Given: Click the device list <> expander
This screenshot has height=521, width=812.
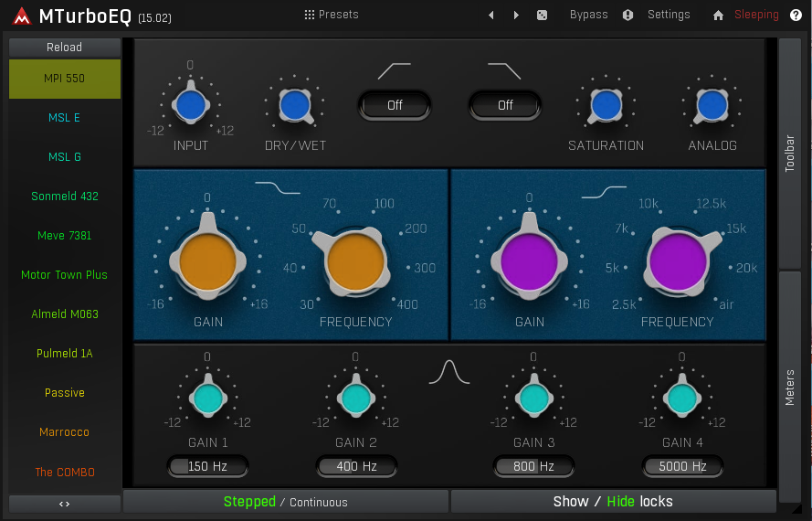Looking at the screenshot, I should tap(65, 504).
